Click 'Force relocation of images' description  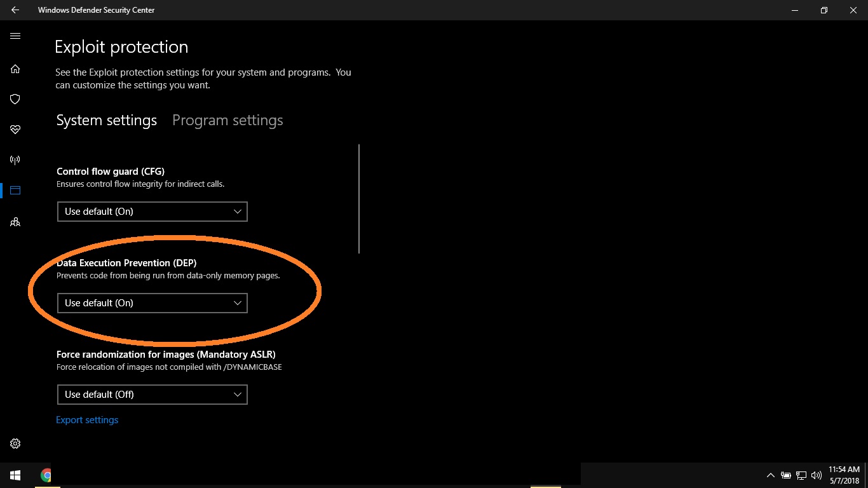(169, 367)
